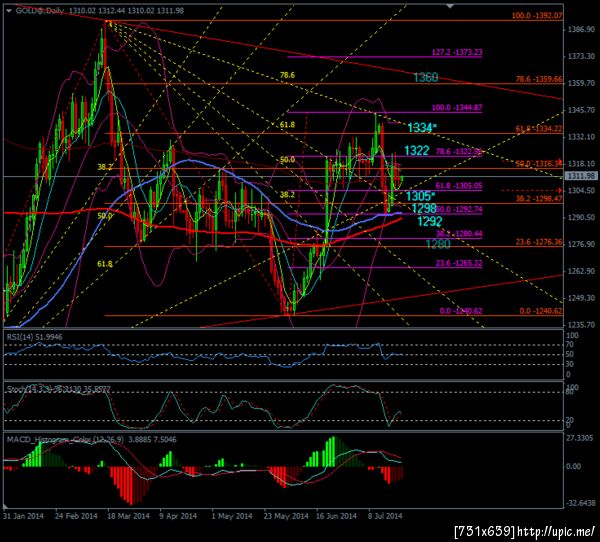Click the magenta '100.0 -1344.87' level label

(x=457, y=108)
